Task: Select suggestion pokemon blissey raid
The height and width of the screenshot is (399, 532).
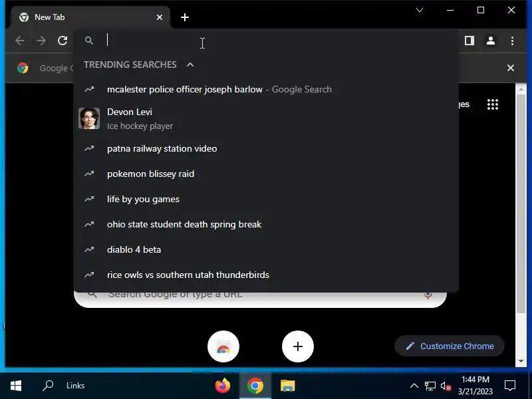Action: [x=266, y=174]
